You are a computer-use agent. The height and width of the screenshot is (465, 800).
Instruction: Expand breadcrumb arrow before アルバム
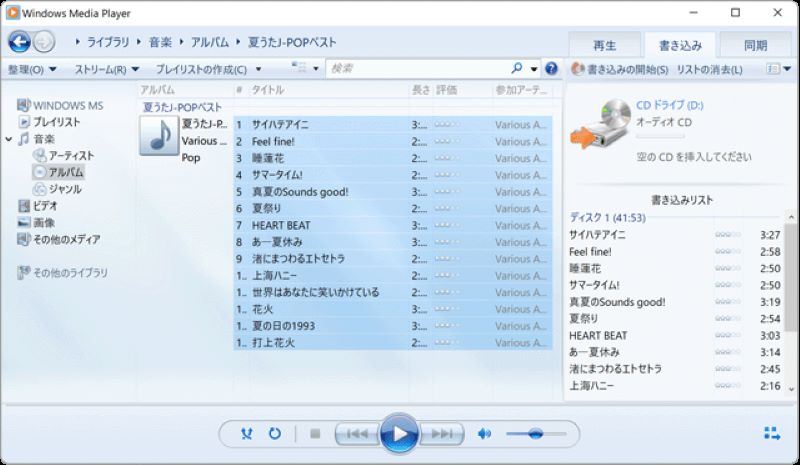182,42
